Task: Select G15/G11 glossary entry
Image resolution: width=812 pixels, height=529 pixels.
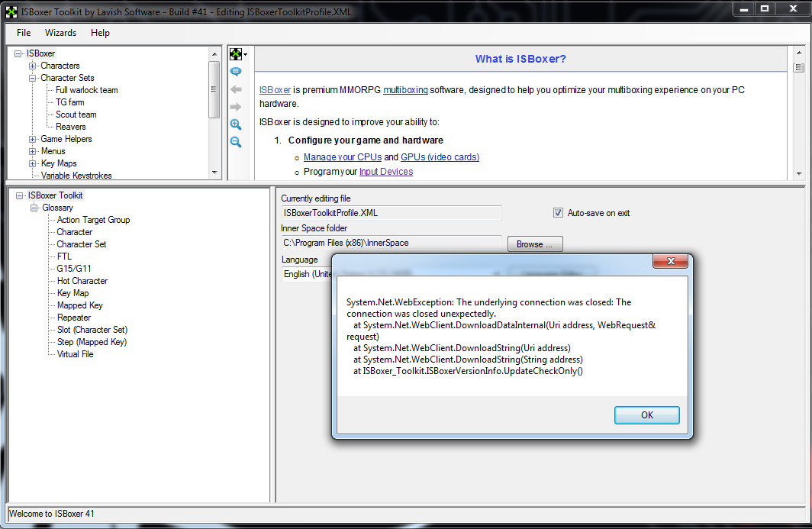Action: click(x=74, y=269)
